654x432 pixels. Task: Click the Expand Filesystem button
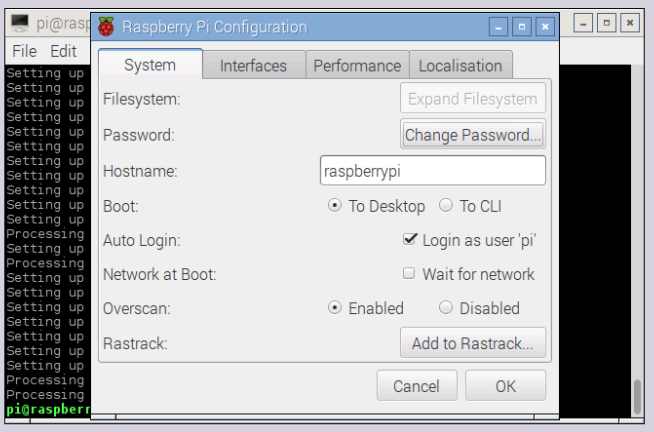point(473,98)
